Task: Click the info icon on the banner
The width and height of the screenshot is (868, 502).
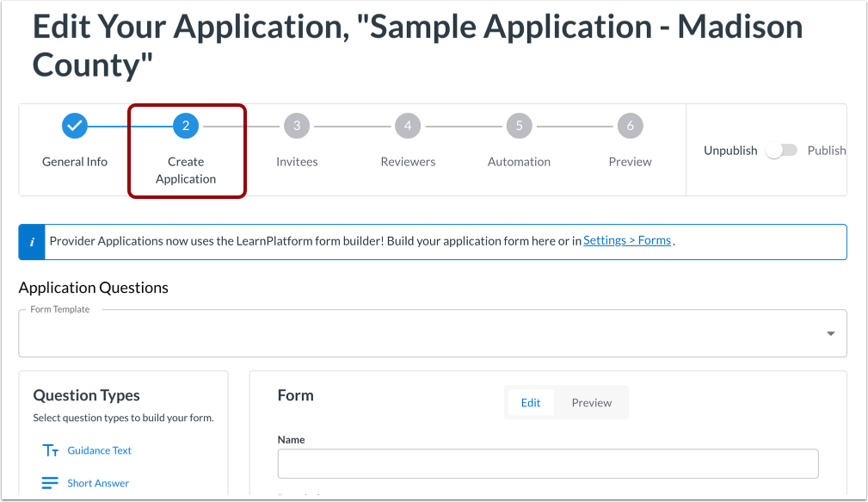Action: tap(31, 241)
